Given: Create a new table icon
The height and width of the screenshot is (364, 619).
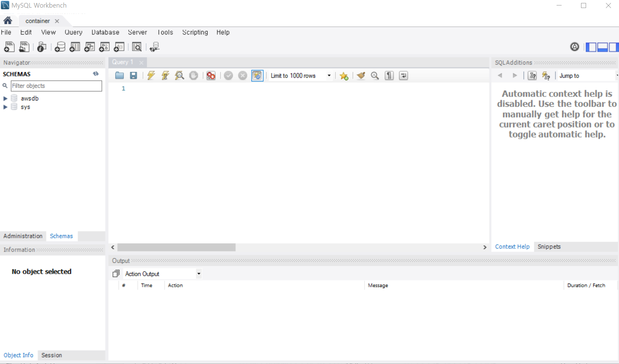Looking at the screenshot, I should [x=75, y=47].
